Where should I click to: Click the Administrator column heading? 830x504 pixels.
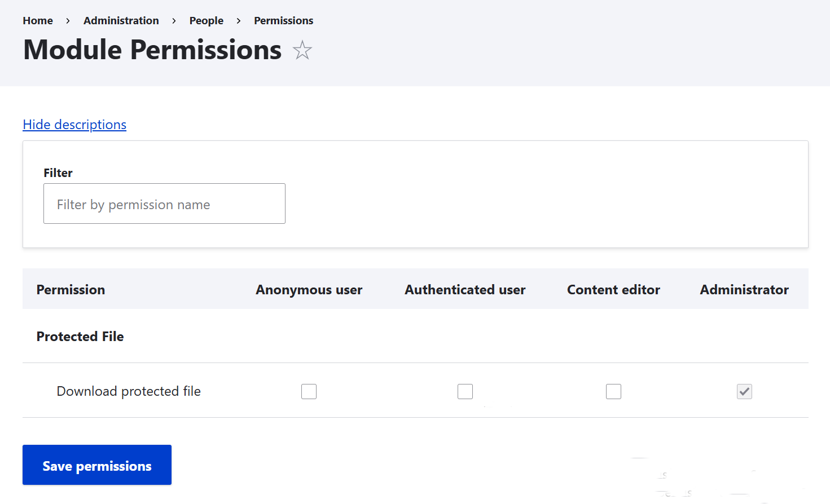coord(744,289)
